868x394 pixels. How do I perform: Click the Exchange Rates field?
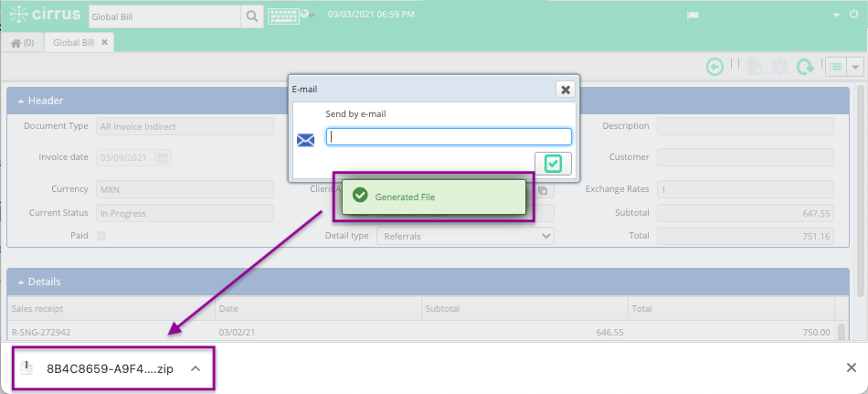click(745, 189)
